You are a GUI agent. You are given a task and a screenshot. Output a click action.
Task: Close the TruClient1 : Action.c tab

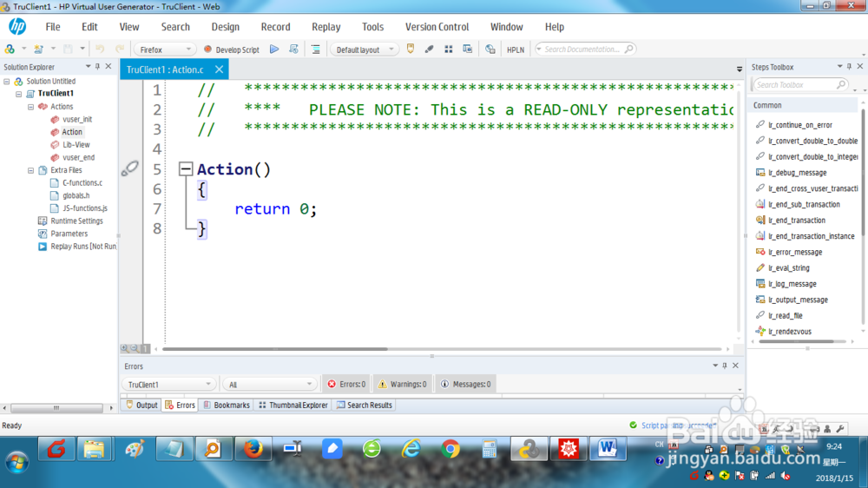point(220,69)
